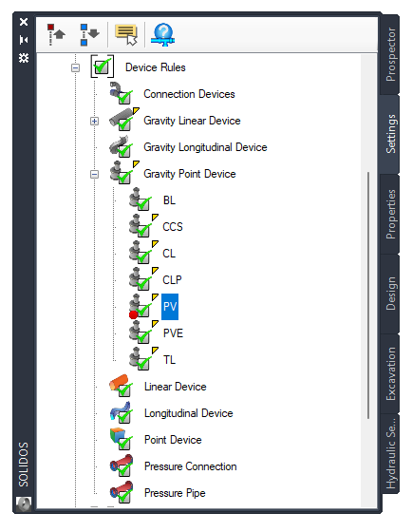Screen dimensions: 412x532
Task: Click the Pressure Pipe red icon
Action: coord(121,488)
